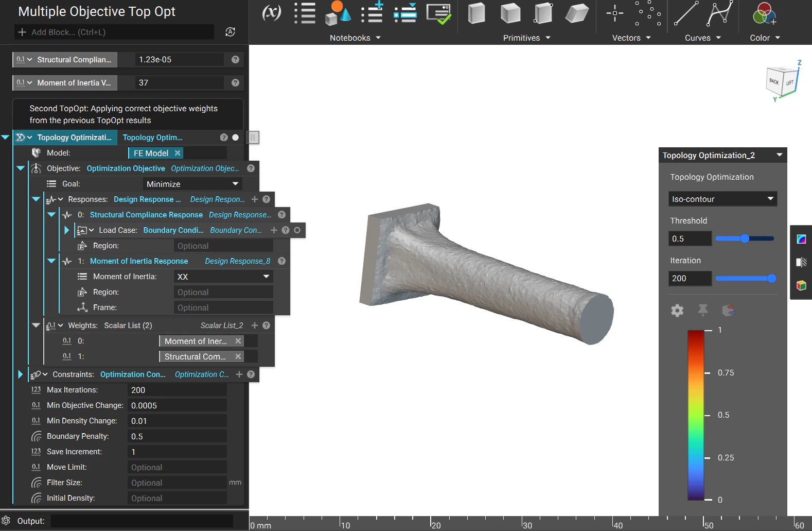Open the Moment of Inertia XX dropdown
Viewport: 812px width, 531px height.
(x=223, y=277)
